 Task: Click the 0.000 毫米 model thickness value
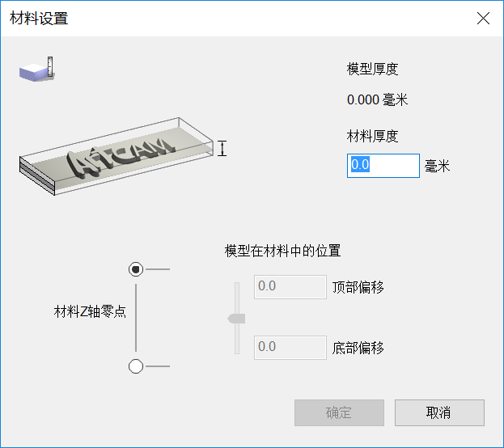coord(377,99)
